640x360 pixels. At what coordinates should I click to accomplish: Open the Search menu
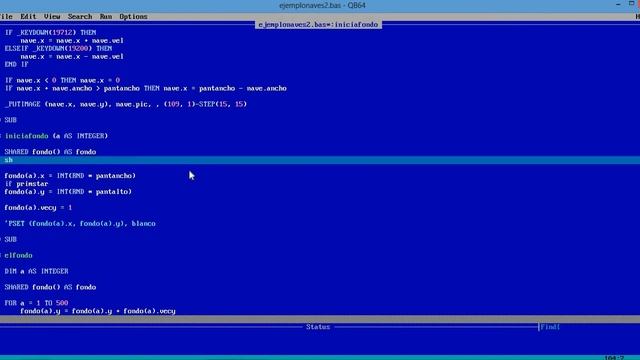pyautogui.click(x=80, y=17)
